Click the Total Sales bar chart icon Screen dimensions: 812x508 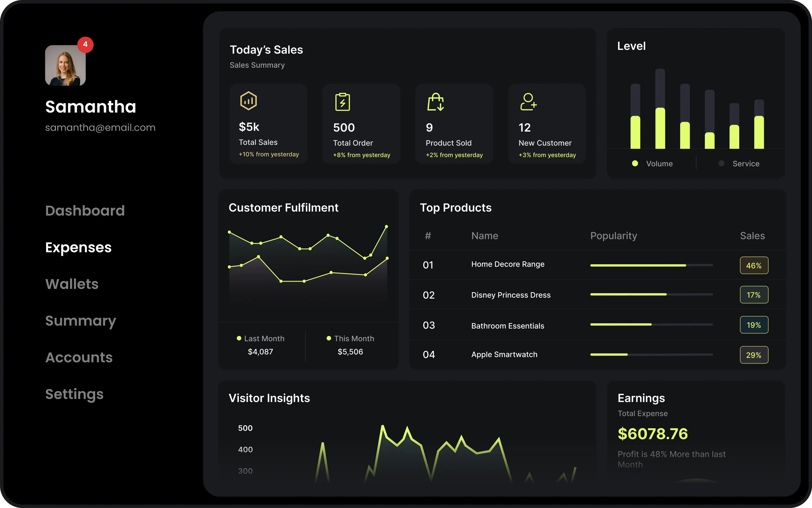(248, 101)
